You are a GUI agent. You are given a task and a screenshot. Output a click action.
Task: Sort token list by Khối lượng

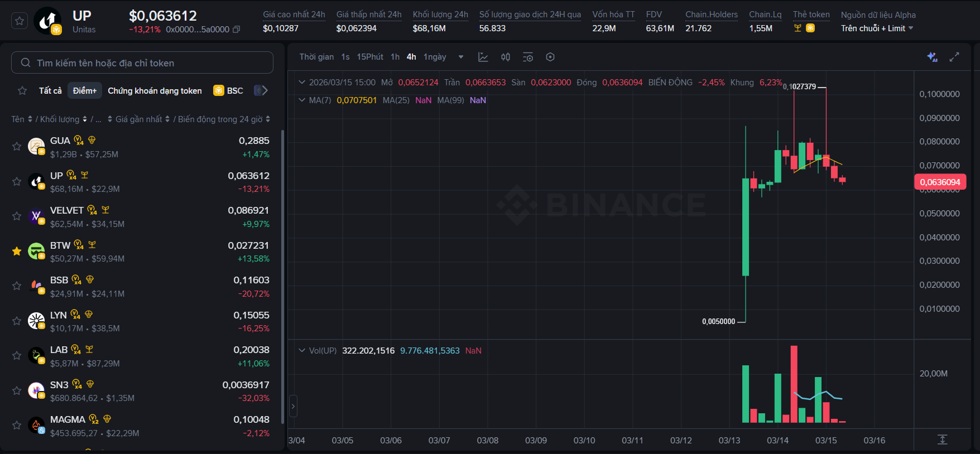point(64,119)
